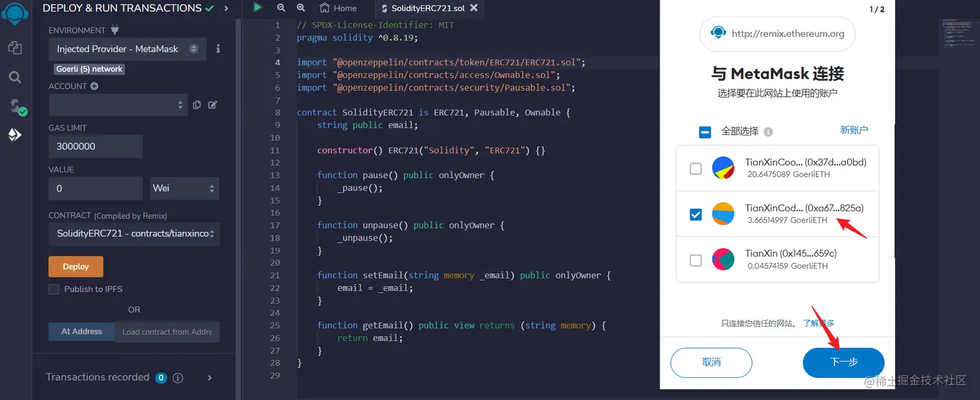Expand the Transactions recorded section chevron
The image size is (980, 400).
coord(209,377)
